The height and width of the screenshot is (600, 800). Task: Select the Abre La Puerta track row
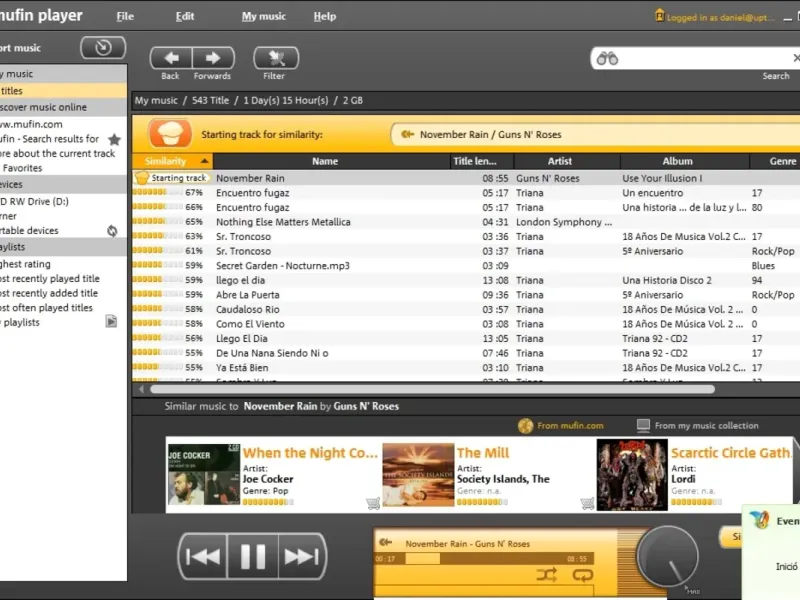click(x=466, y=295)
